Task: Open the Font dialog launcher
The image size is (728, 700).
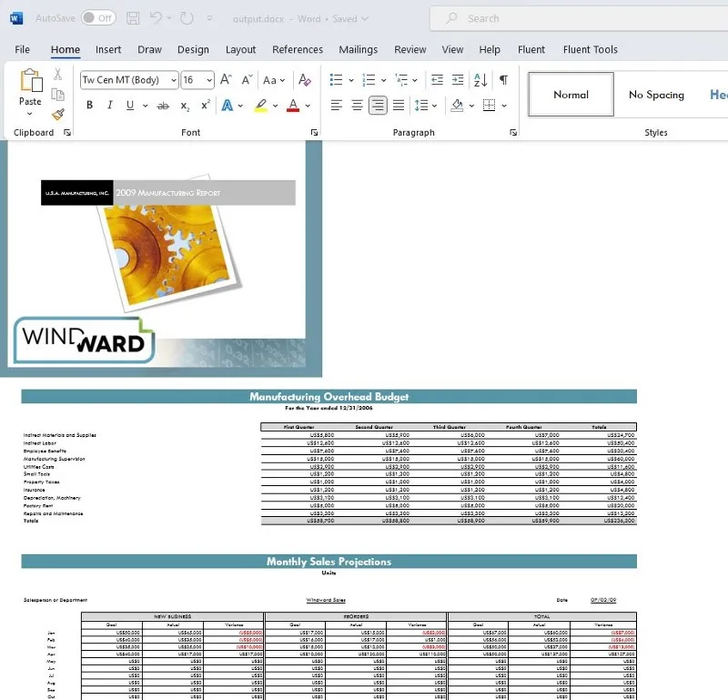Action: tap(314, 133)
